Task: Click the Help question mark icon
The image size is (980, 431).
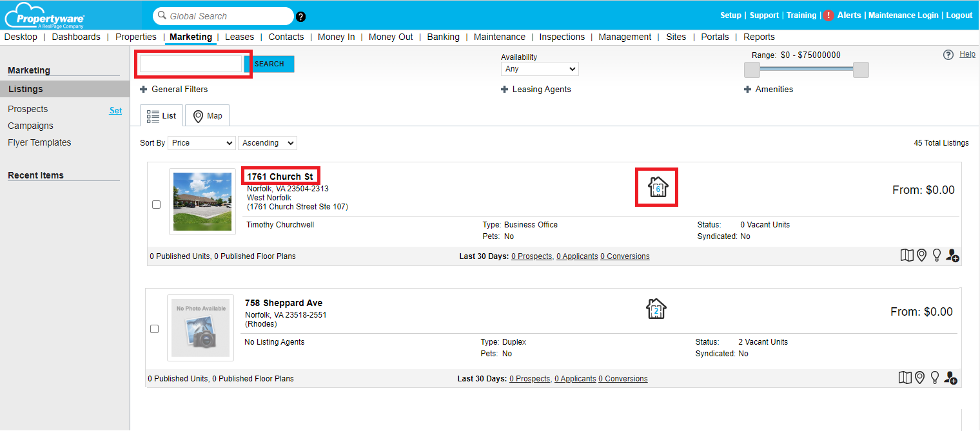Action: (x=948, y=54)
